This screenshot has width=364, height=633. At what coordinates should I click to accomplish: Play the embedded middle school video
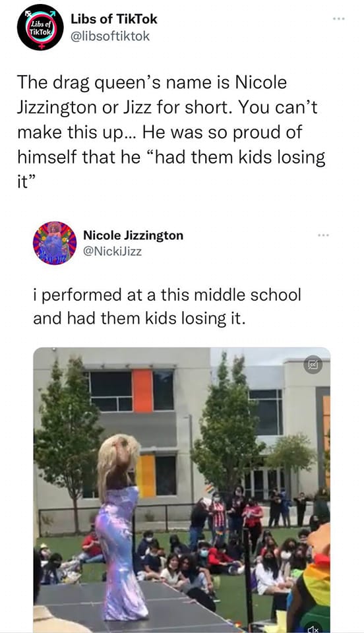coord(181,490)
